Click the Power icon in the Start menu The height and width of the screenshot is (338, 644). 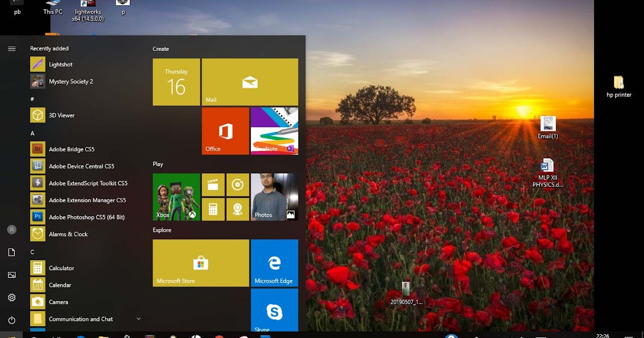[11, 316]
